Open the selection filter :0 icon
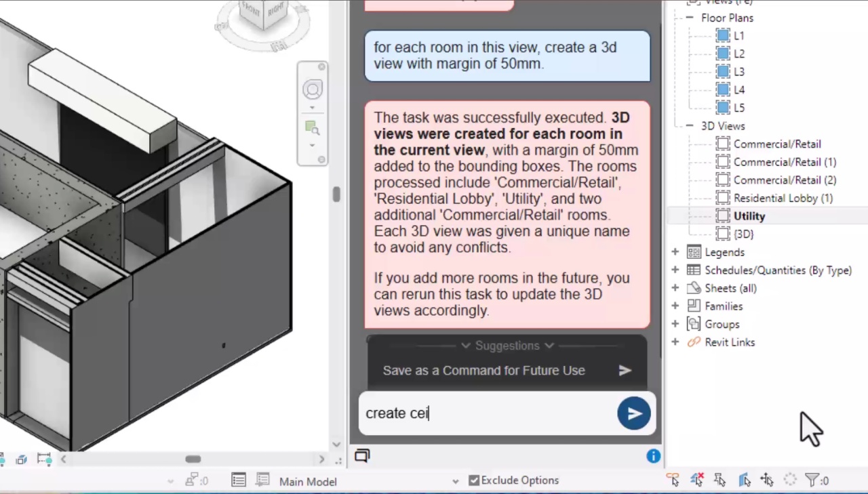 [x=816, y=480]
